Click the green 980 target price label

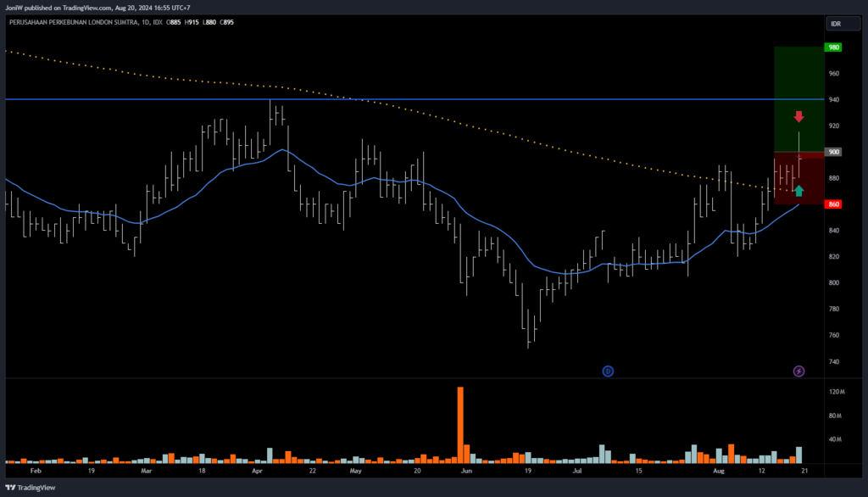pos(834,47)
